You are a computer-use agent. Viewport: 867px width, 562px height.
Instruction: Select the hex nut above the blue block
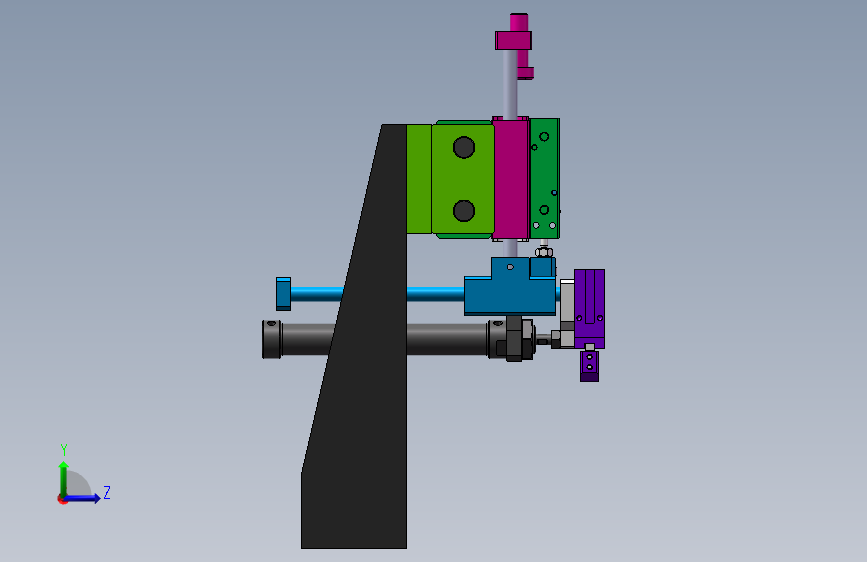544,252
